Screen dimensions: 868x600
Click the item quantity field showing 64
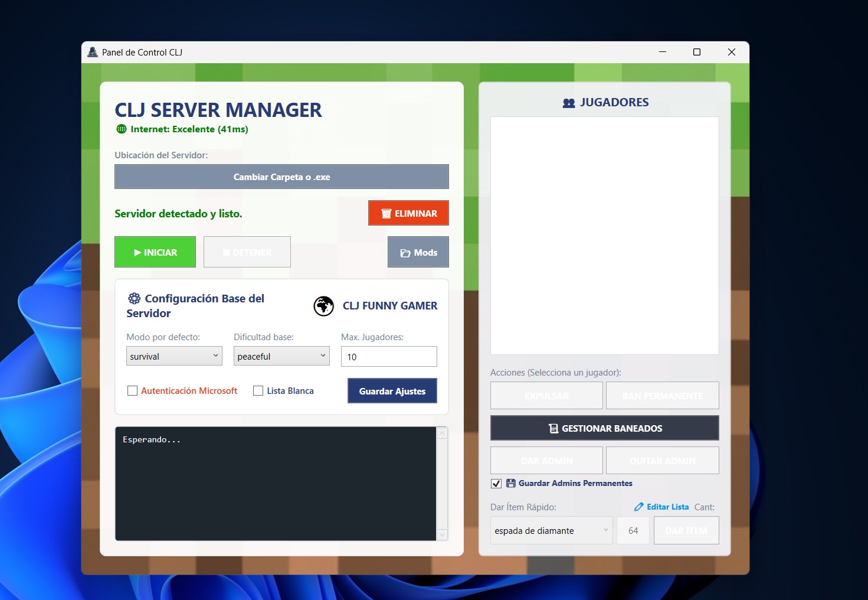point(633,530)
